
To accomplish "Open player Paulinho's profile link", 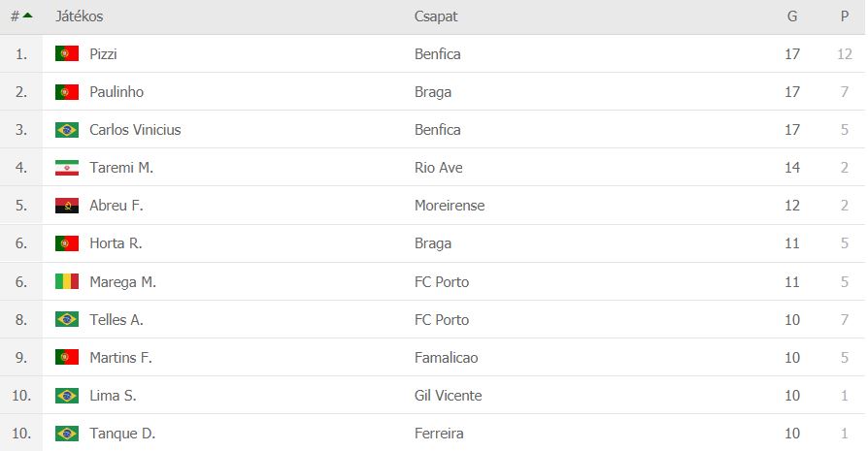I will tap(117, 92).
